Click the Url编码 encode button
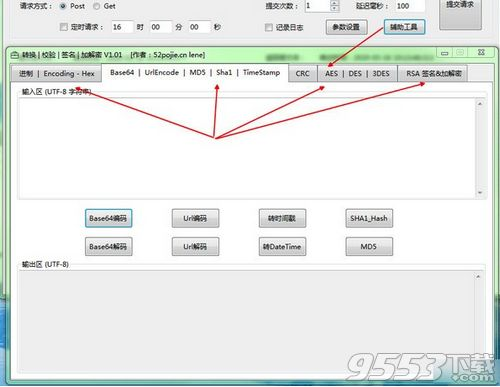The height and width of the screenshot is (387, 500). 195,218
